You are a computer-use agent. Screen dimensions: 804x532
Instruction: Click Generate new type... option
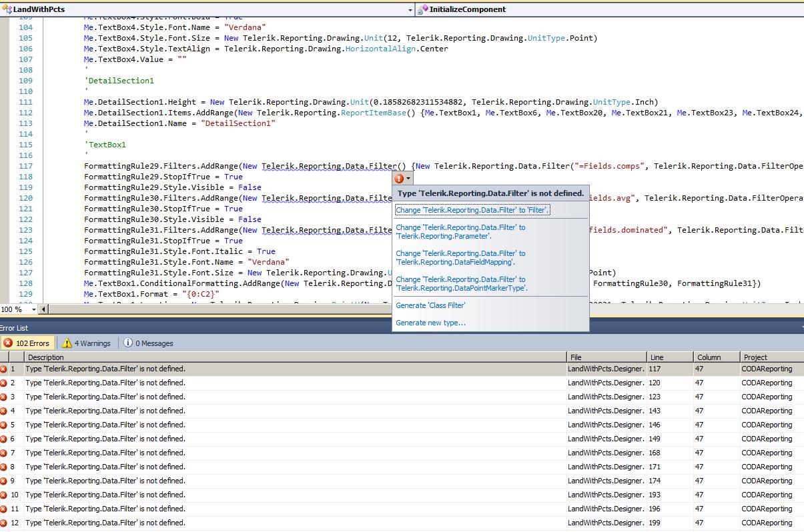430,323
